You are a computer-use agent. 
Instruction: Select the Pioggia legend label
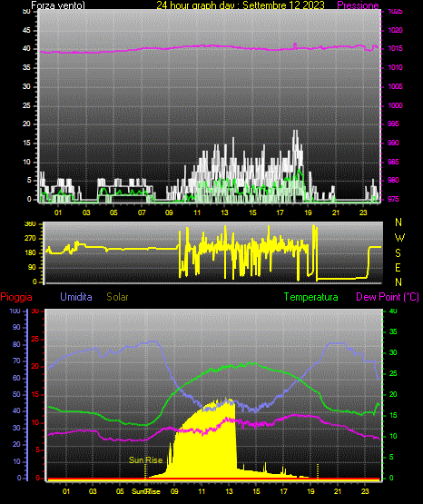coord(16,297)
